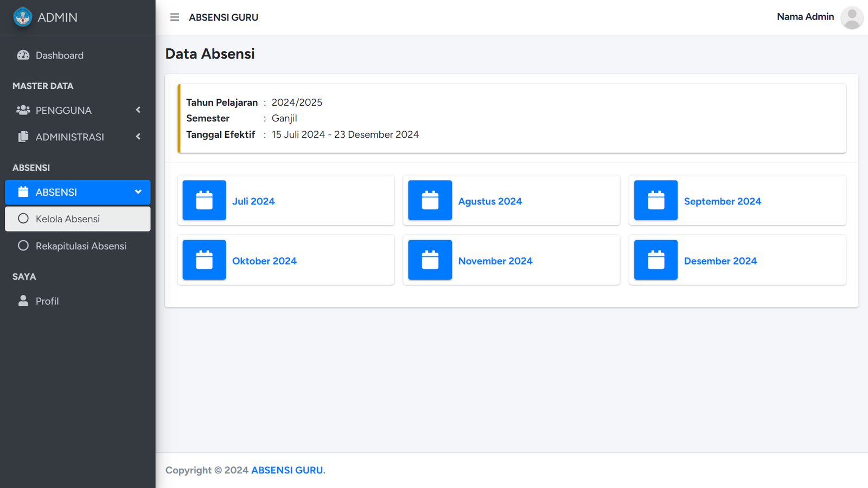Screen dimensions: 868x488
Task: Select the Kelola Absensi circle option
Action: pos(23,219)
